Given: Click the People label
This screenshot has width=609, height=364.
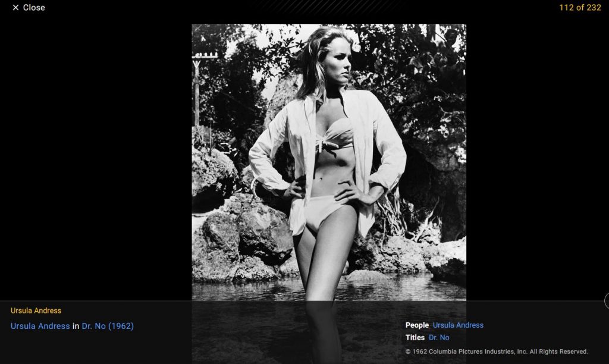Looking at the screenshot, I should click(417, 325).
